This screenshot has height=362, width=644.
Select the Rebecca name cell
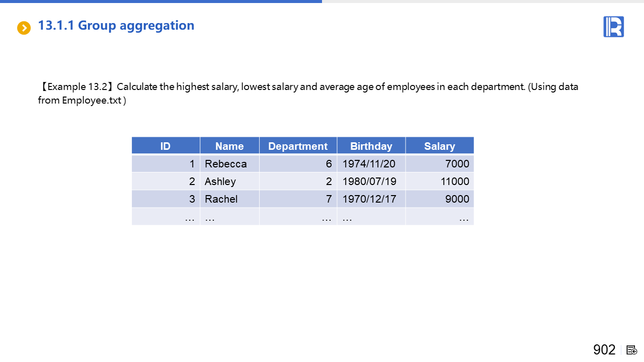click(226, 164)
